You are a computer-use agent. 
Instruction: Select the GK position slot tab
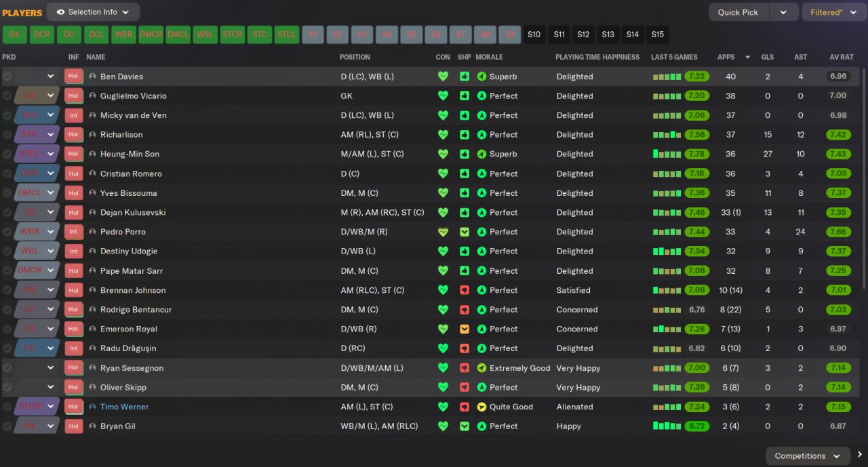(x=15, y=35)
